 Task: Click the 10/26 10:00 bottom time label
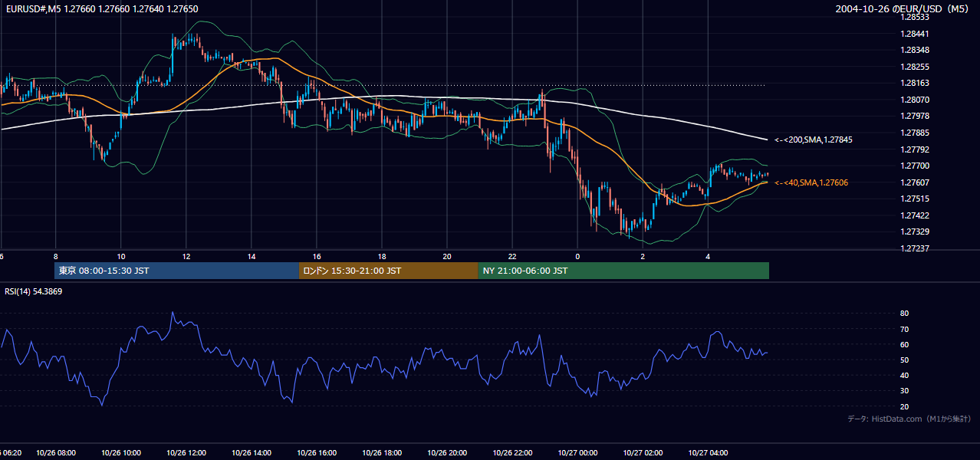(121, 453)
